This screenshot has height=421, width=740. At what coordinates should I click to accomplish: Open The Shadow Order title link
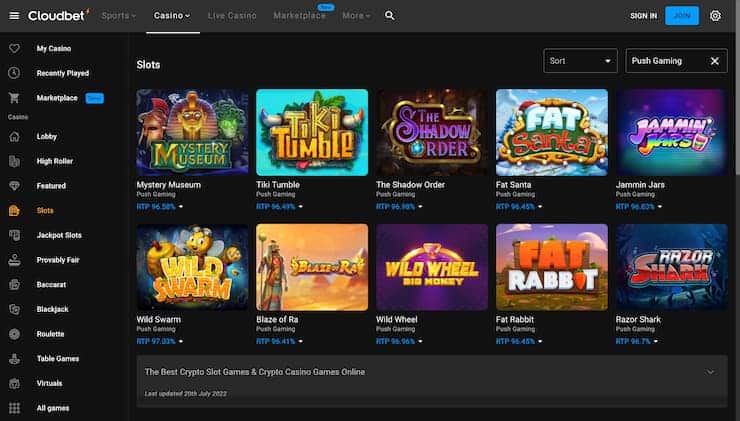(x=410, y=185)
